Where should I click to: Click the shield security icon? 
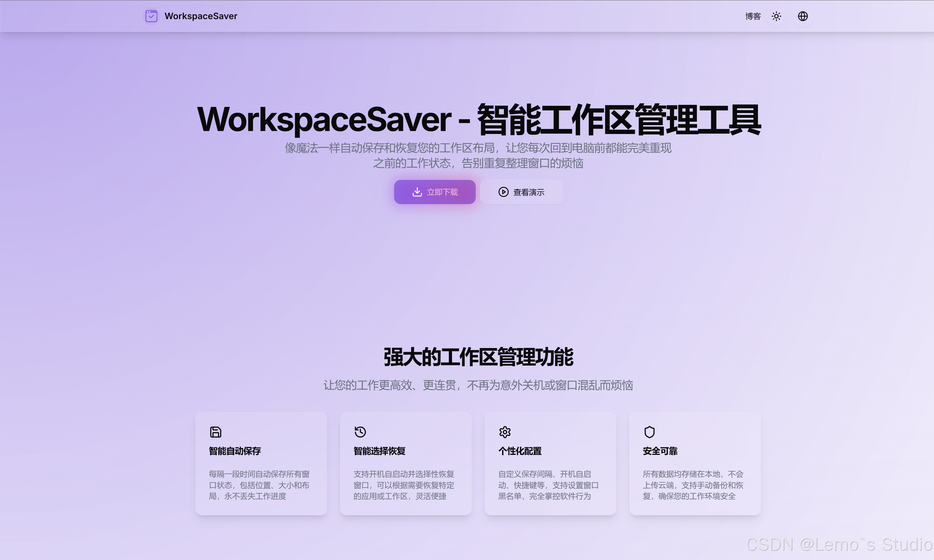coord(649,432)
